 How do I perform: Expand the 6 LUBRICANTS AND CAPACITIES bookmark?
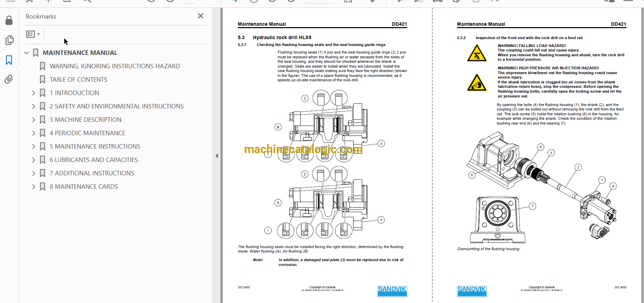(x=34, y=160)
